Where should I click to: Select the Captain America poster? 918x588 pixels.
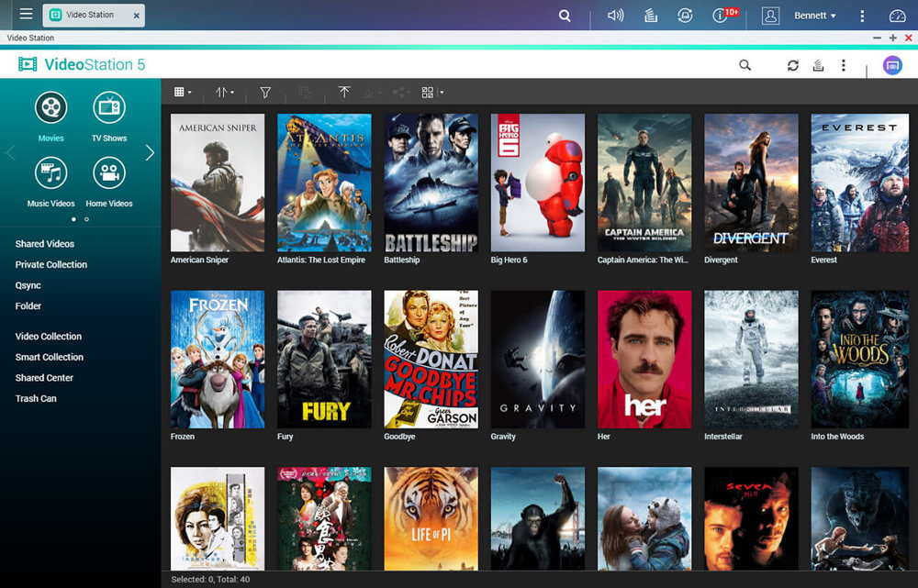pyautogui.click(x=644, y=183)
